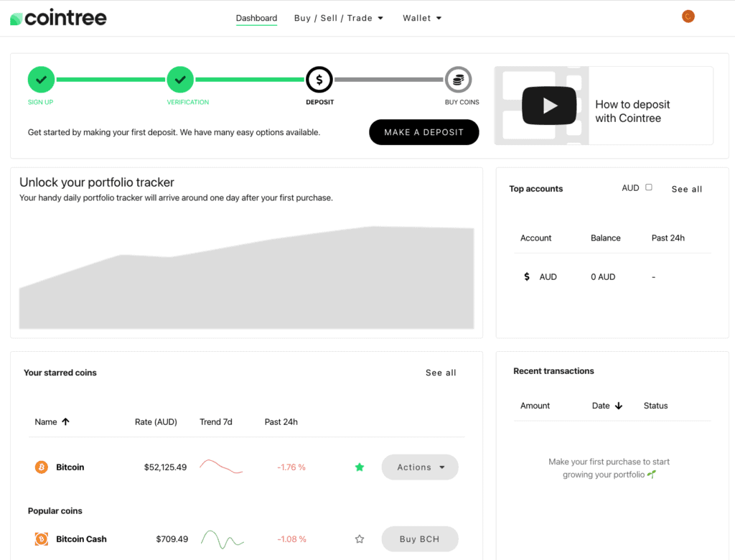Screen dimensions: 735x560
Task: Click the Amount column header
Action: pyautogui.click(x=535, y=406)
